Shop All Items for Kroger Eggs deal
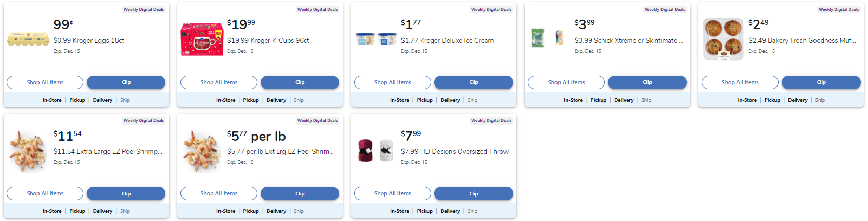The image size is (868, 221). [45, 82]
